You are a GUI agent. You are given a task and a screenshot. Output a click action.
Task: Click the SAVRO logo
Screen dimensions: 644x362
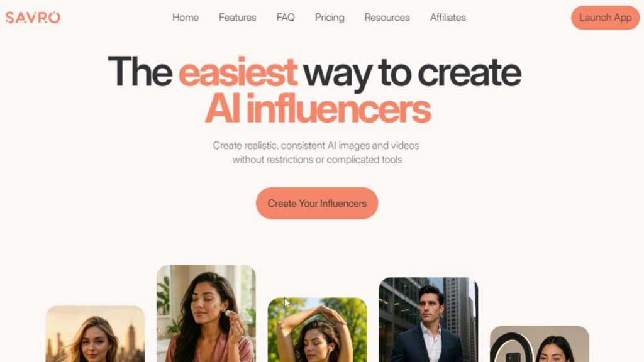coord(33,17)
